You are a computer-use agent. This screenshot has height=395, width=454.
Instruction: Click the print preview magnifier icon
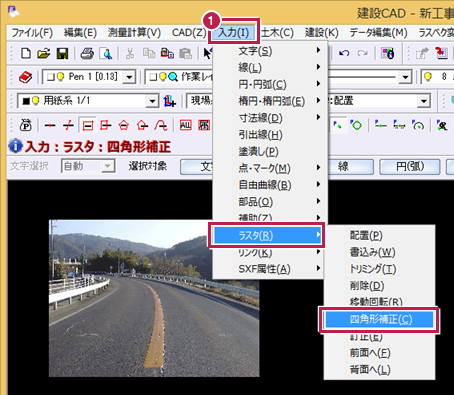[106, 53]
